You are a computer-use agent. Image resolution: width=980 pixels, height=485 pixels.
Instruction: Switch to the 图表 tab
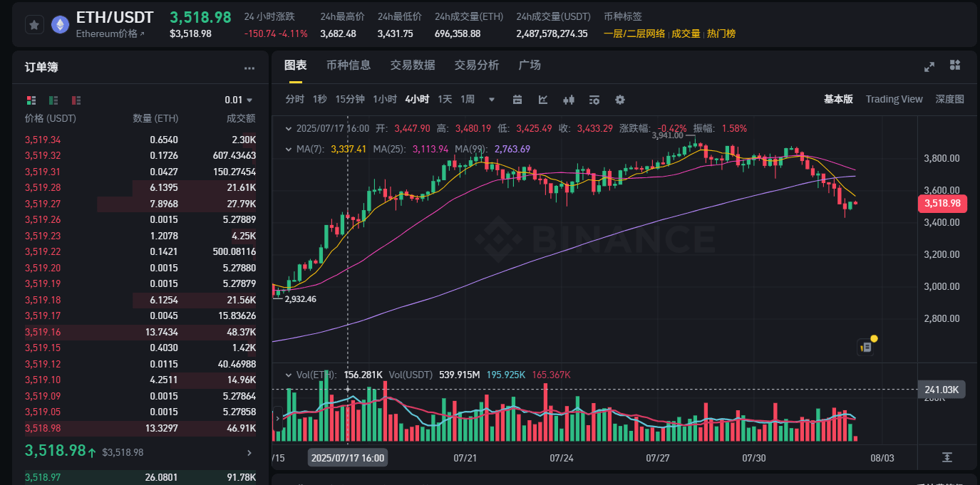(295, 65)
